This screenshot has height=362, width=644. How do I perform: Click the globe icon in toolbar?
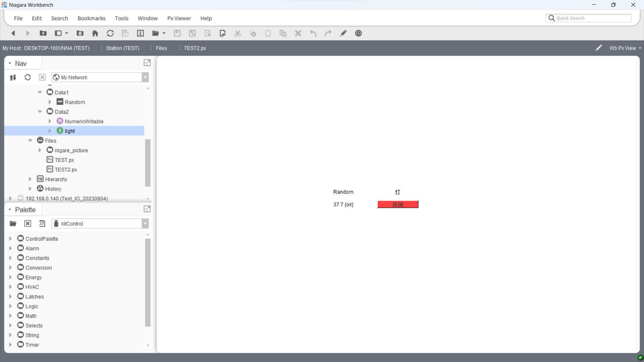click(359, 33)
